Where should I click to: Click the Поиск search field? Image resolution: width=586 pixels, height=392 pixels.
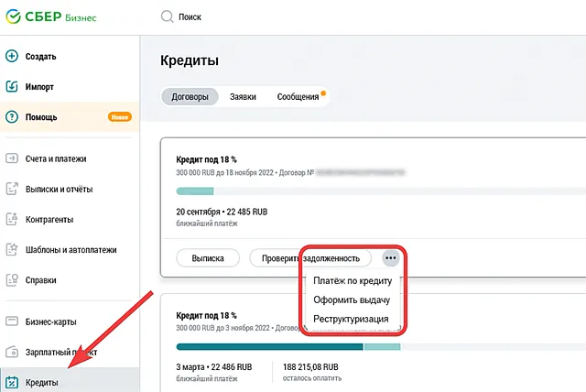coord(190,16)
